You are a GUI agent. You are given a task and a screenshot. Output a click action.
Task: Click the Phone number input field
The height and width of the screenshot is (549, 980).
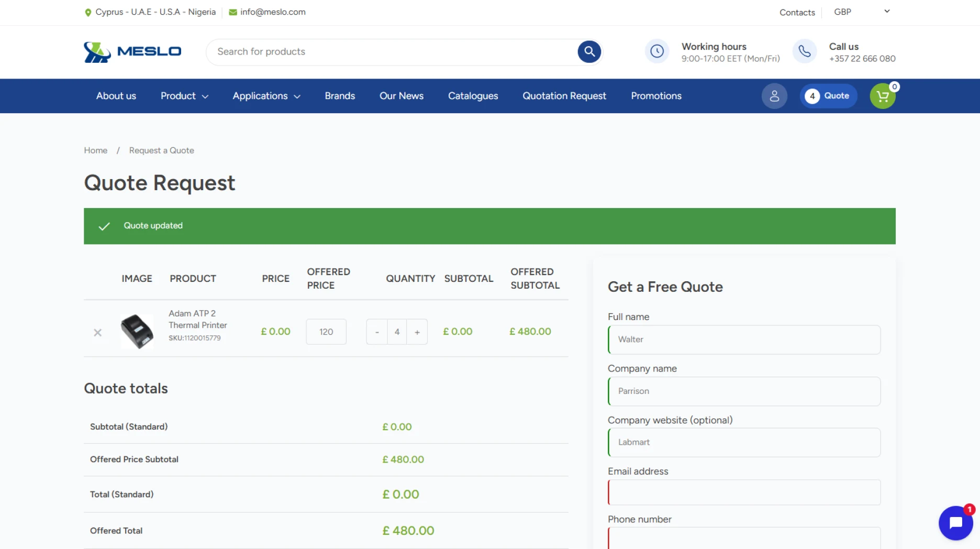(x=744, y=539)
